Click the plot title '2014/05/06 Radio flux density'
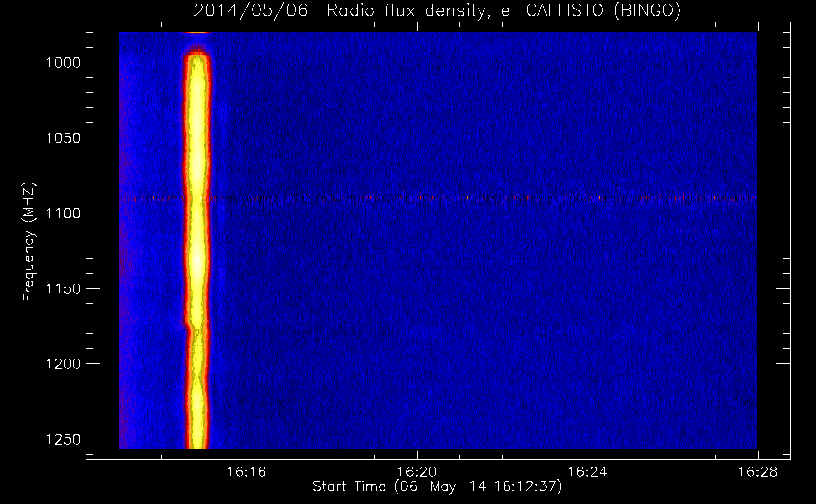Screen dimensions: 816x504 437,10
